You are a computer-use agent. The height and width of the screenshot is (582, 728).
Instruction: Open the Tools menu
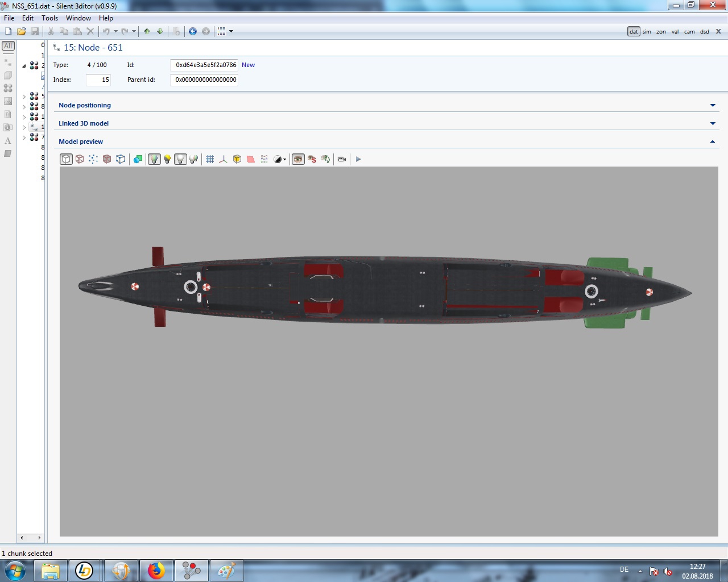[49, 18]
